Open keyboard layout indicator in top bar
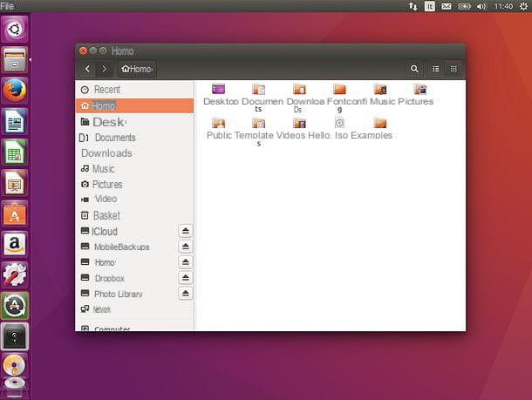This screenshot has width=532, height=400. pyautogui.click(x=430, y=6)
